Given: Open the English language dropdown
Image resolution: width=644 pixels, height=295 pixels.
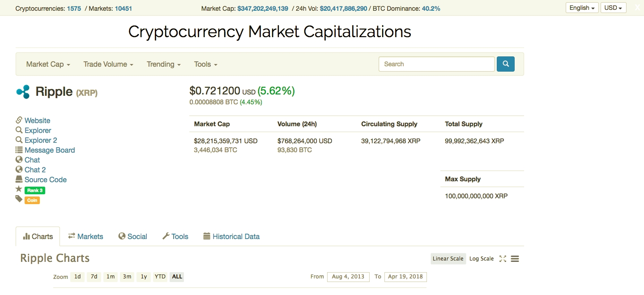Looking at the screenshot, I should pos(582,8).
